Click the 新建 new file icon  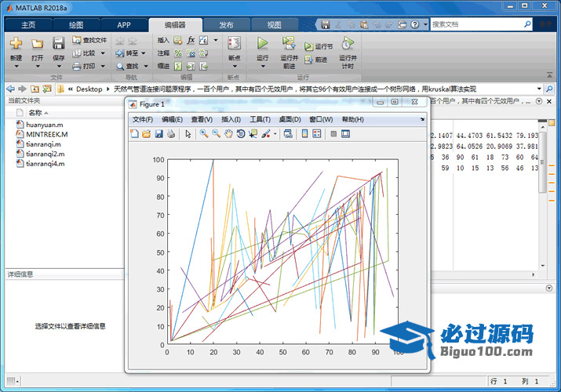pyautogui.click(x=16, y=43)
